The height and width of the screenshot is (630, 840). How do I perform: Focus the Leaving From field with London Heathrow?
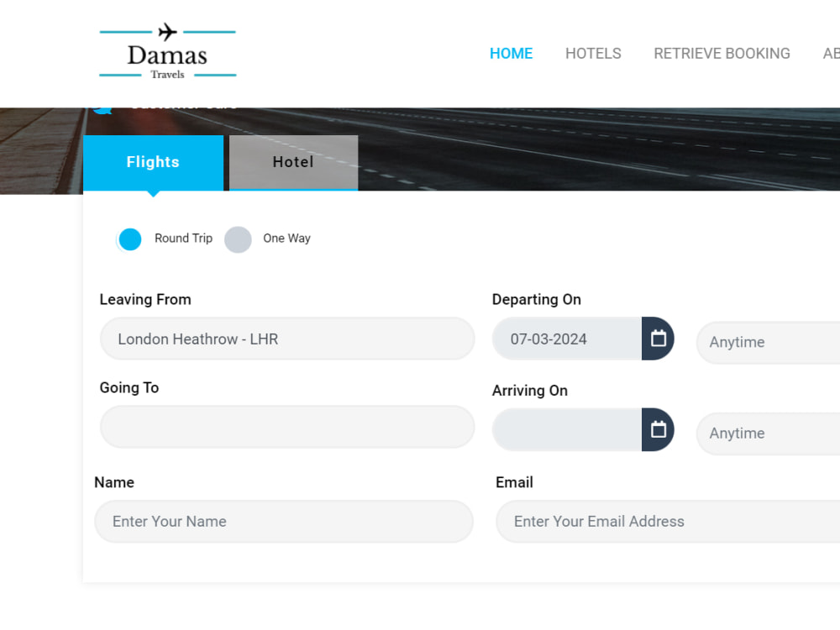[x=287, y=339]
